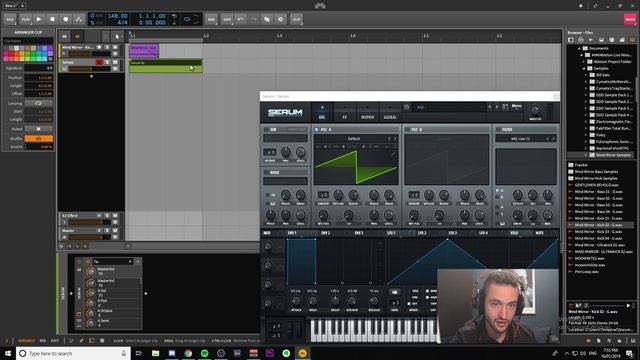Click the transport Record button
The height and width of the screenshot is (360, 640).
click(x=66, y=19)
